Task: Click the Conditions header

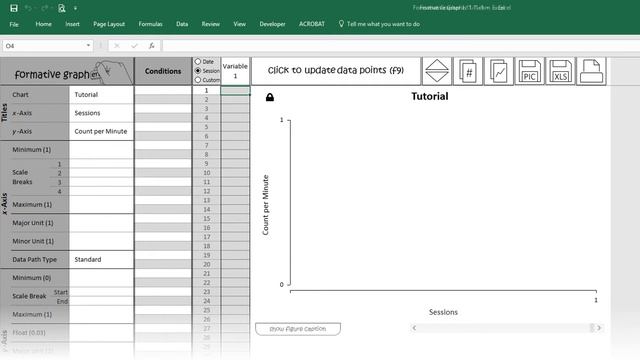Action: click(x=163, y=71)
